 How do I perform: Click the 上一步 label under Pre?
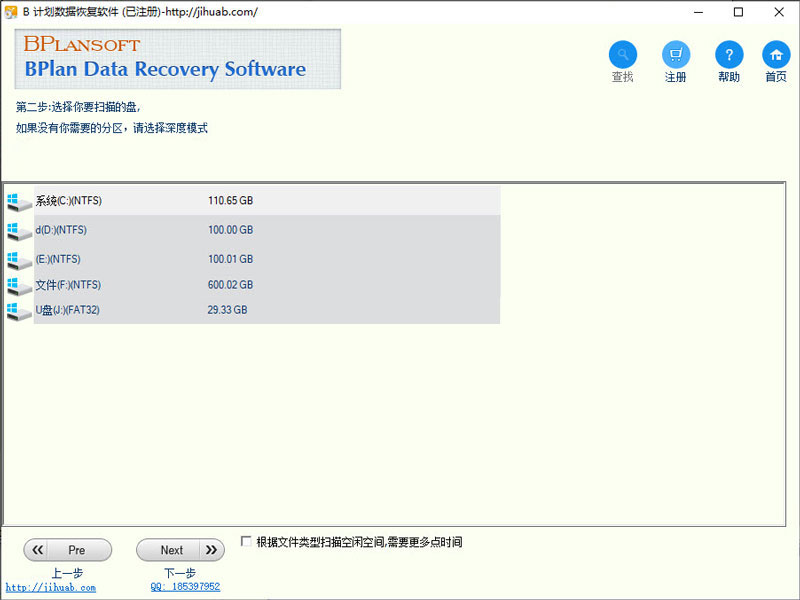point(67,572)
